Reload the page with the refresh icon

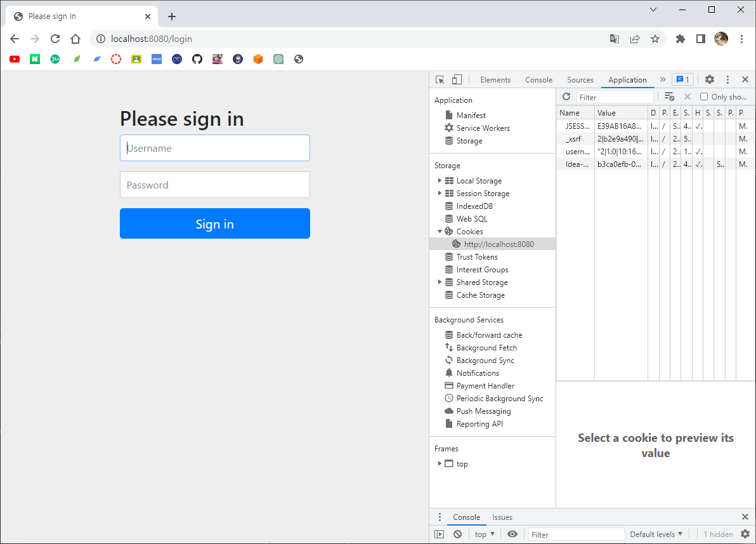(55, 39)
